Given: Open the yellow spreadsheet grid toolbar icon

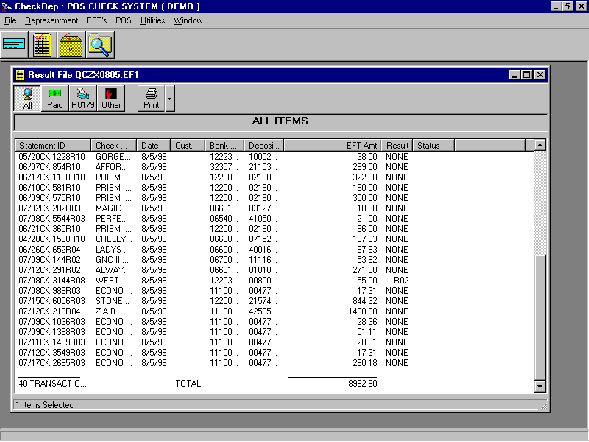Looking at the screenshot, I should point(42,45).
